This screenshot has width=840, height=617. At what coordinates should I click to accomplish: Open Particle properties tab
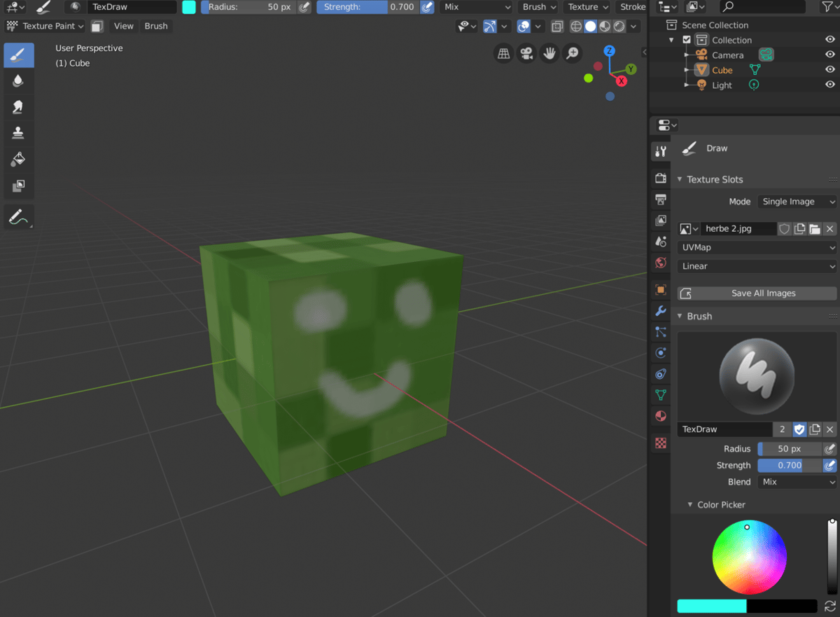(x=660, y=332)
